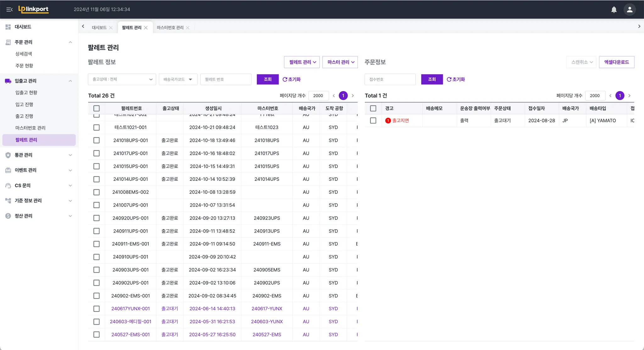
Task: Click the hamburger menu collapse icon
Action: (9, 9)
